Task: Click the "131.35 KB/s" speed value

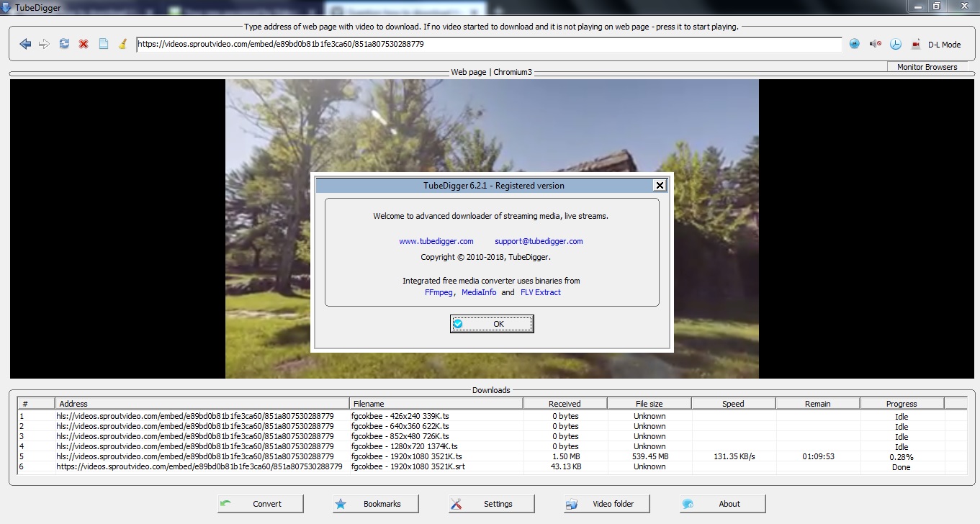Action: [x=733, y=456]
